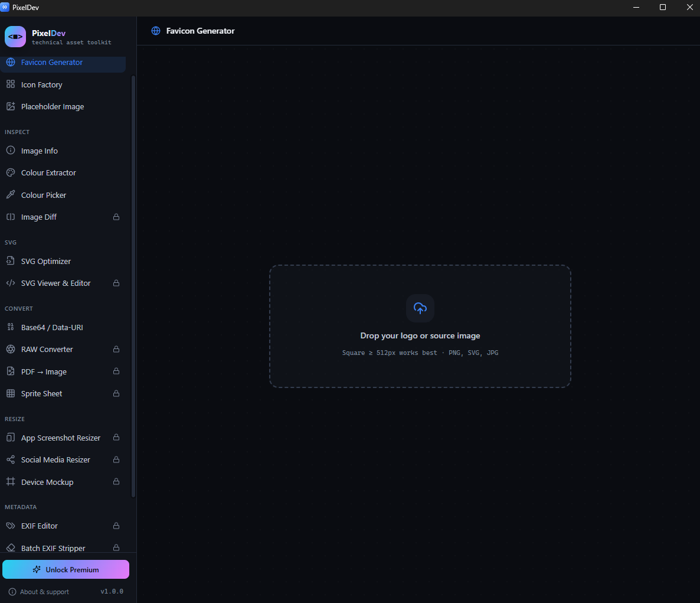The width and height of the screenshot is (700, 603).
Task: Click the globe icon in Favicon Generator header
Action: pyautogui.click(x=156, y=31)
